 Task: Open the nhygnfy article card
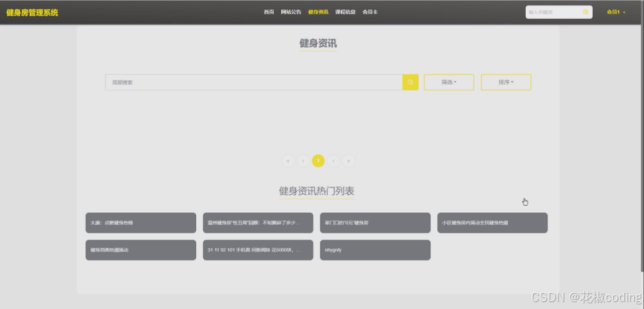(x=376, y=250)
